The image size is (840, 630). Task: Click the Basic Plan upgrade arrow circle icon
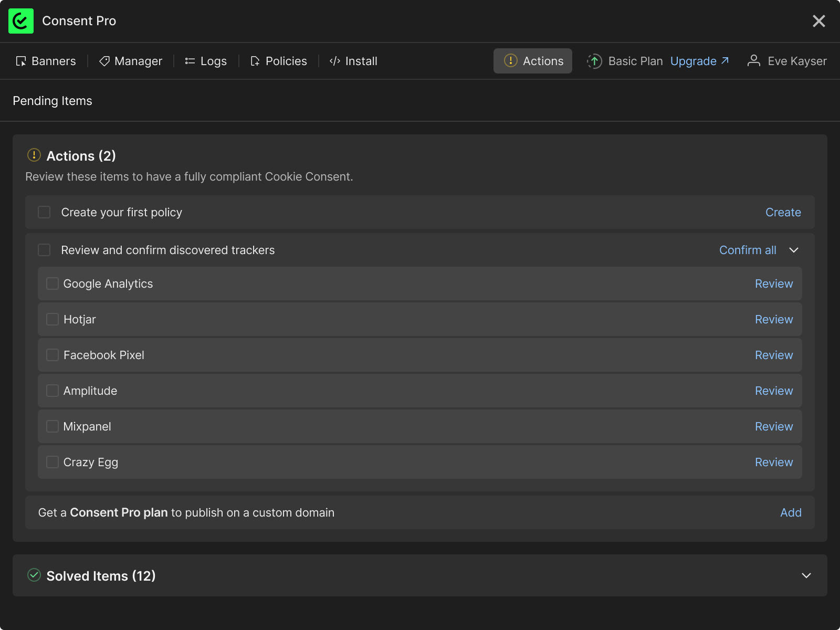594,61
